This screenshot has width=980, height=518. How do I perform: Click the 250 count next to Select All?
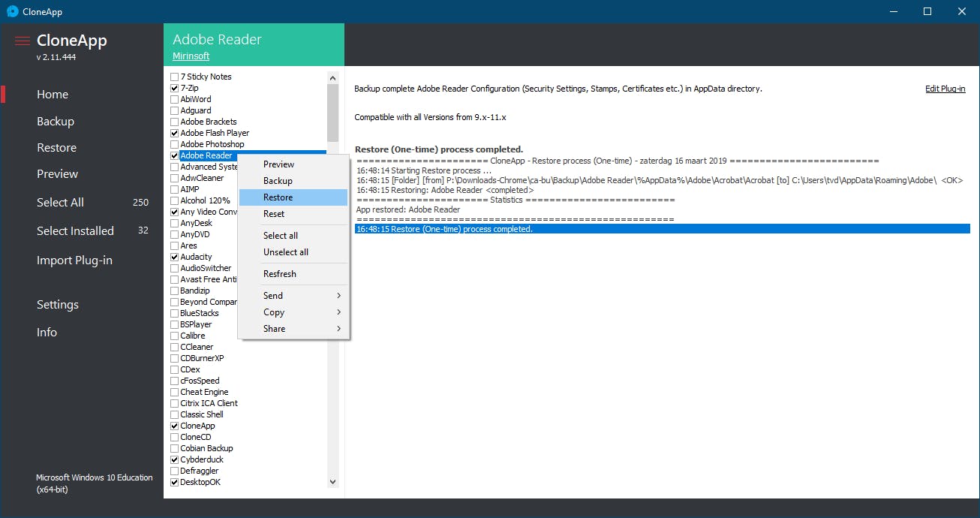tap(140, 203)
